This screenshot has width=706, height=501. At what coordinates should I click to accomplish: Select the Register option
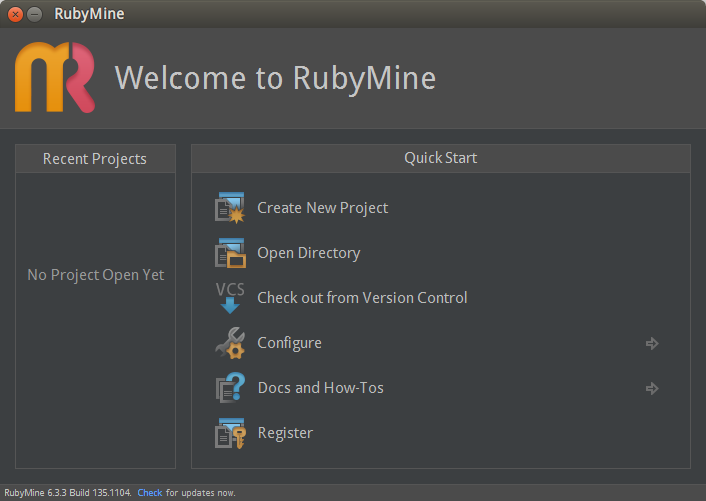pos(285,433)
